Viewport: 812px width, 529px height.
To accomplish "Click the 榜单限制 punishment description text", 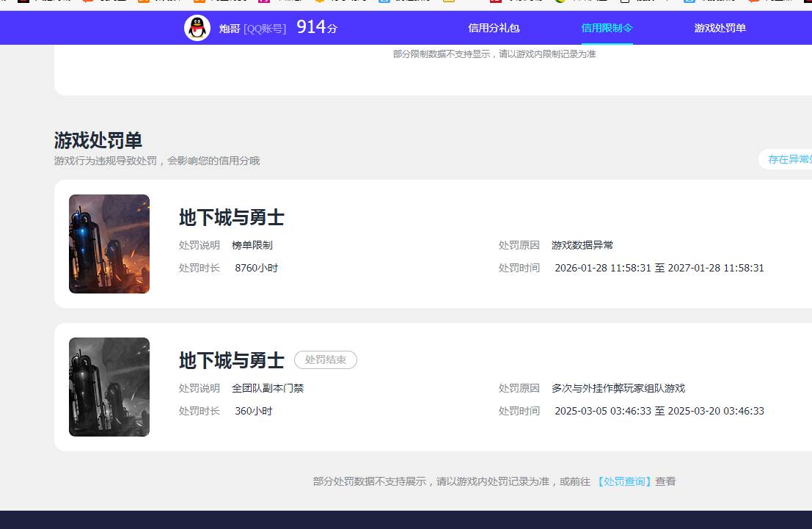I will [252, 245].
